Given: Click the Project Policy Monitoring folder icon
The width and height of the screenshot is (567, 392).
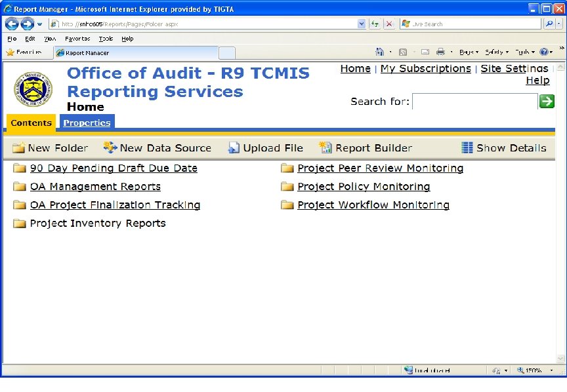Looking at the screenshot, I should pyautogui.click(x=287, y=187).
